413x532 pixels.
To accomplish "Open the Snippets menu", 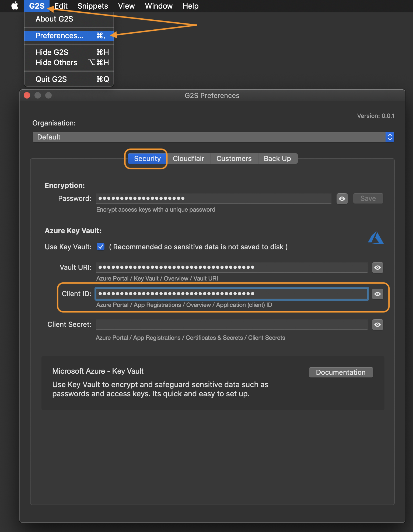I will (93, 6).
